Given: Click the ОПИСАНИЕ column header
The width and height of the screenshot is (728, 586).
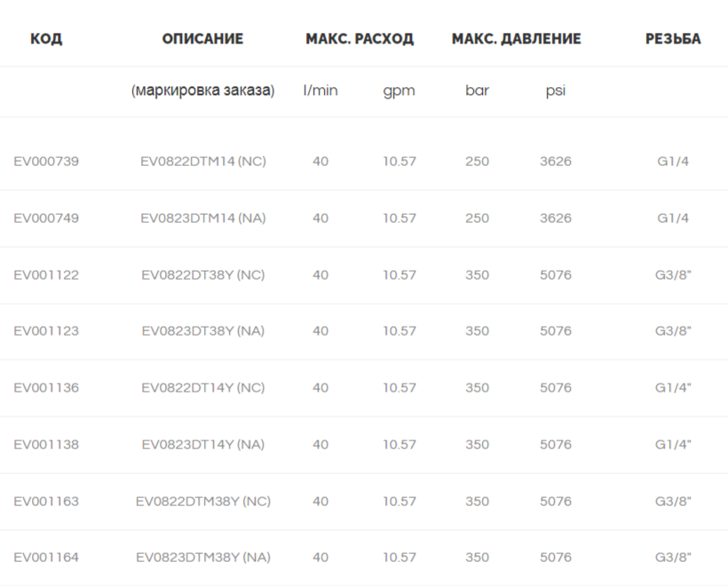Looking at the screenshot, I should (x=202, y=38).
